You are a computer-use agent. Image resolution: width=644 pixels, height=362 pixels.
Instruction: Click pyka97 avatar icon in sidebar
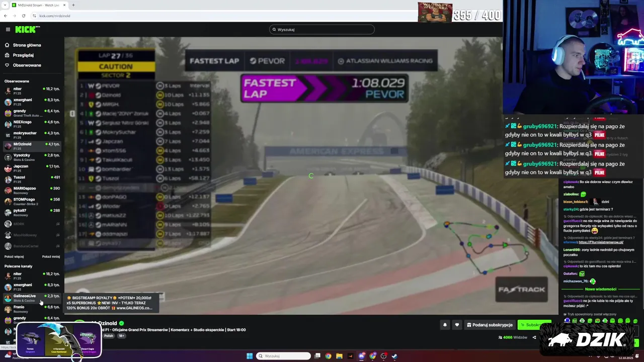click(x=8, y=213)
